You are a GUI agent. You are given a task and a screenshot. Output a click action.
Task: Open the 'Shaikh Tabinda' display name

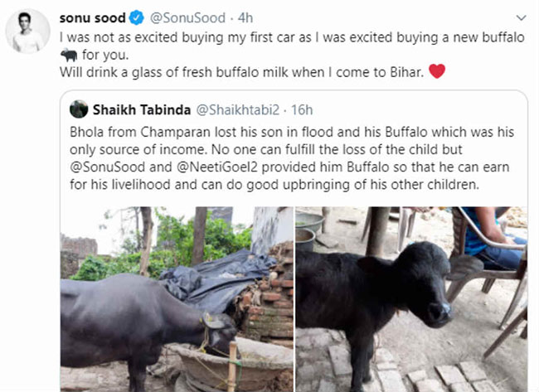pos(141,109)
